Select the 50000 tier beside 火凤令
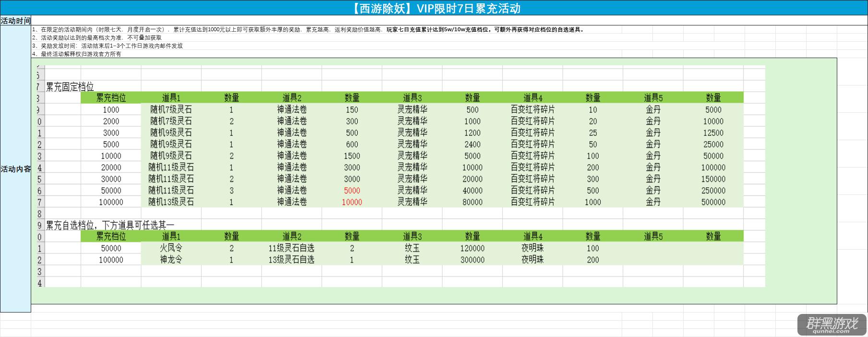This screenshot has width=868, height=337. (x=111, y=248)
